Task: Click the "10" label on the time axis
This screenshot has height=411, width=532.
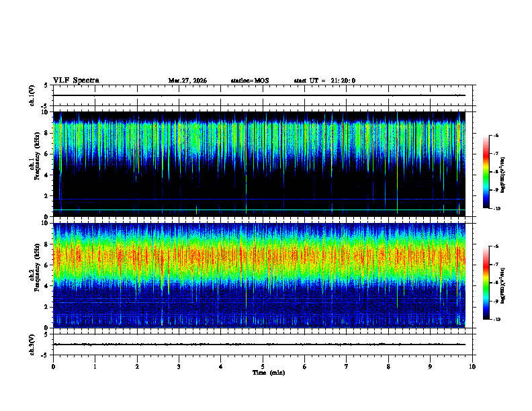Action: 472,367
